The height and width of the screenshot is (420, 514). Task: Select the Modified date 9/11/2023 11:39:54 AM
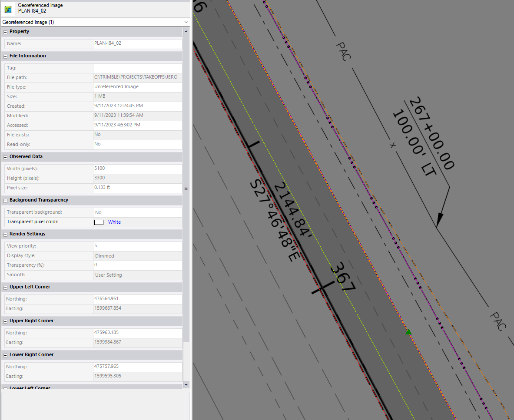tap(138, 116)
